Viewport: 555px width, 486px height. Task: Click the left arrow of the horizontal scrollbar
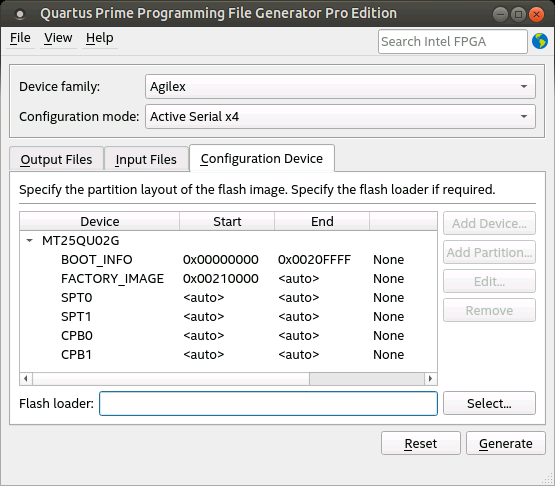(x=26, y=378)
